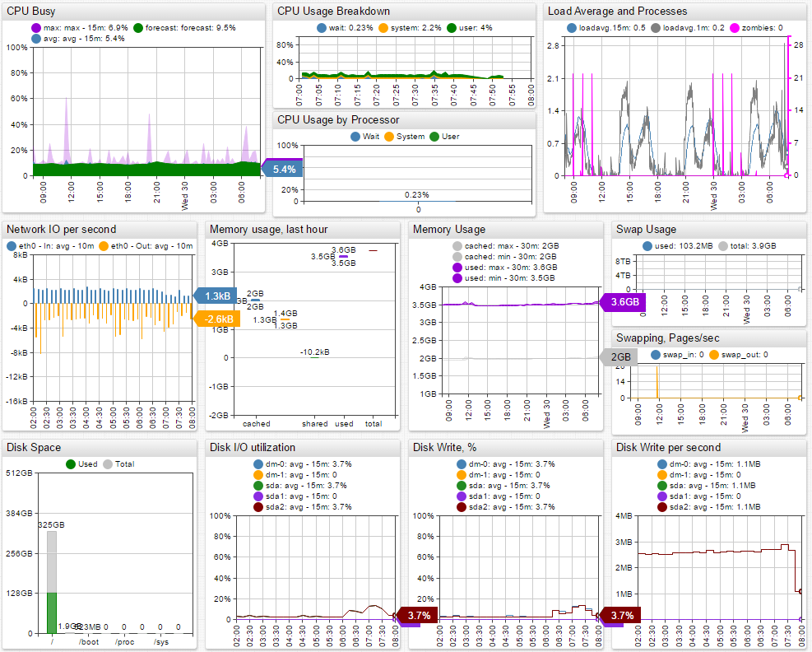Image resolution: width=812 pixels, height=652 pixels.
Task: Open the CPU Busy widget title
Action: point(31,12)
